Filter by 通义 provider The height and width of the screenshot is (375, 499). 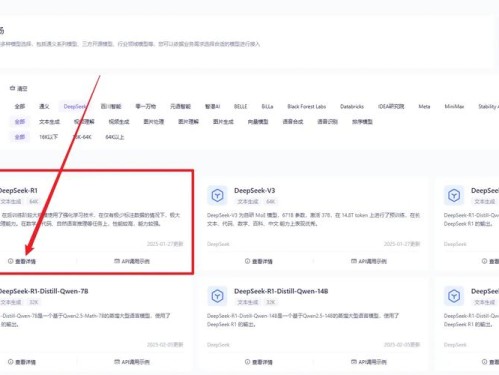pos(44,106)
